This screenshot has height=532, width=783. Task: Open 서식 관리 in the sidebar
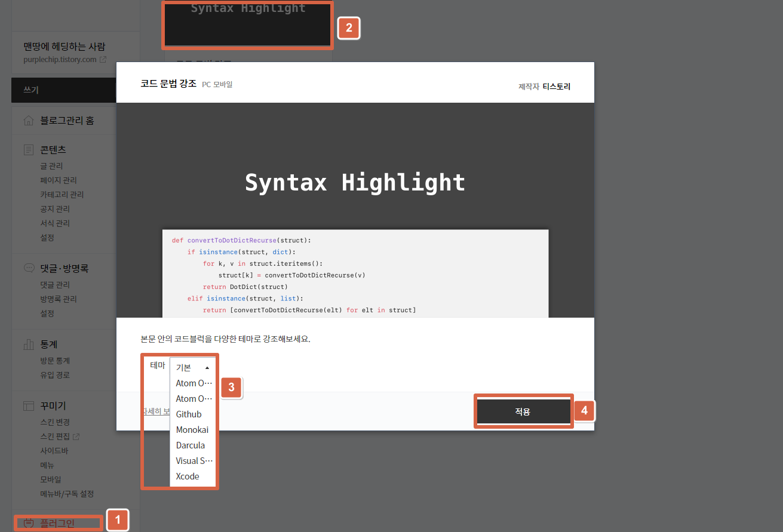coord(55,223)
